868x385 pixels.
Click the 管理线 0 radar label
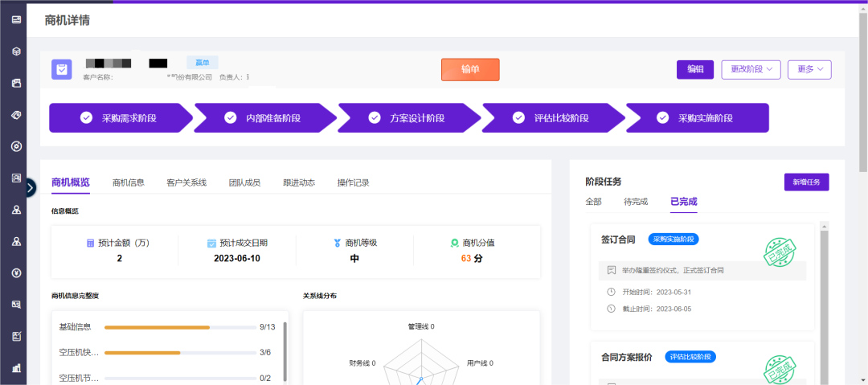421,327
